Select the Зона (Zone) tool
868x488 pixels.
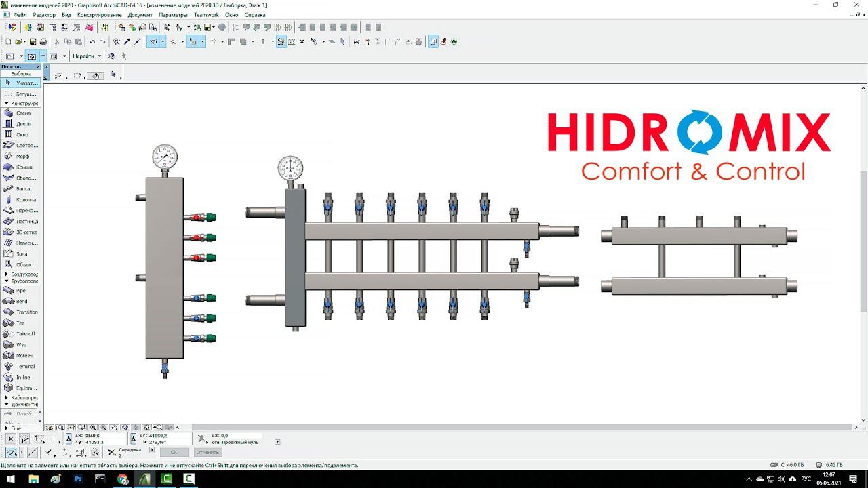click(x=20, y=254)
